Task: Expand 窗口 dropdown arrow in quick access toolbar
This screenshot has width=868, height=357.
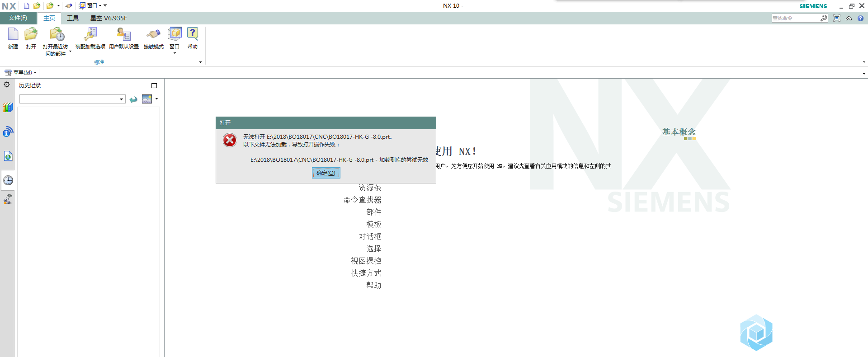Action: point(100,6)
